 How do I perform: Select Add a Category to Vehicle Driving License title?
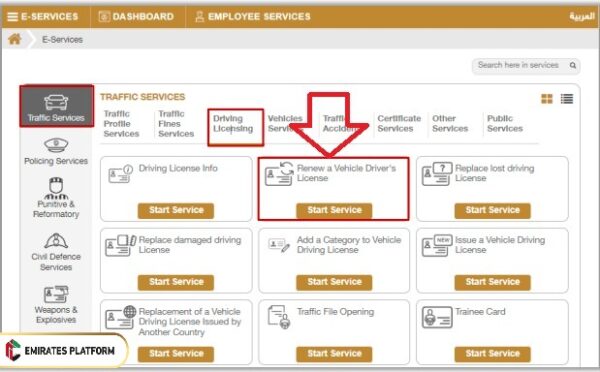349,245
